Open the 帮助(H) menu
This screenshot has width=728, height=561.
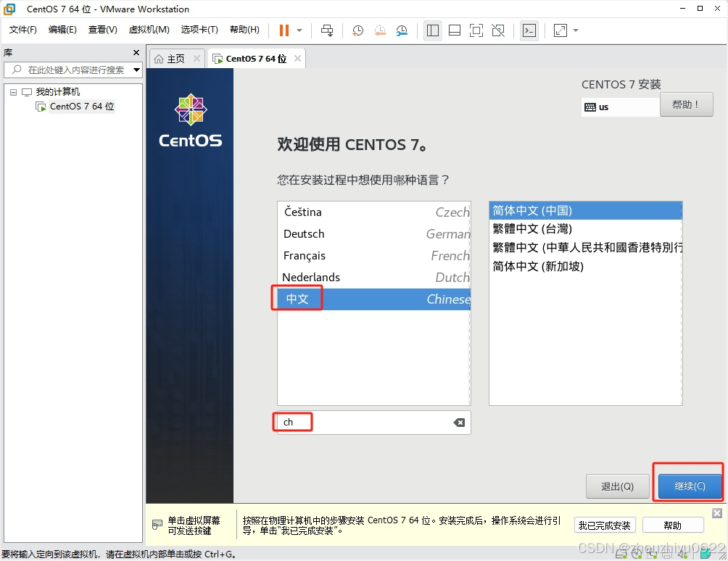pos(244,30)
